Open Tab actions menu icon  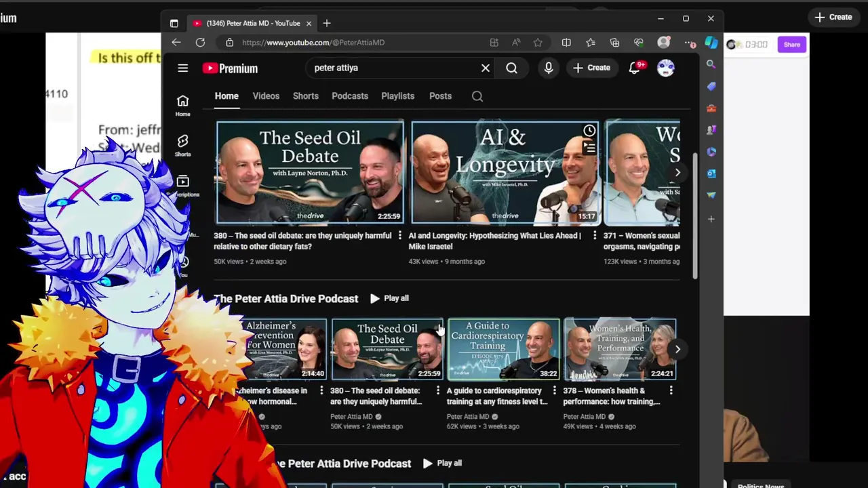174,23
